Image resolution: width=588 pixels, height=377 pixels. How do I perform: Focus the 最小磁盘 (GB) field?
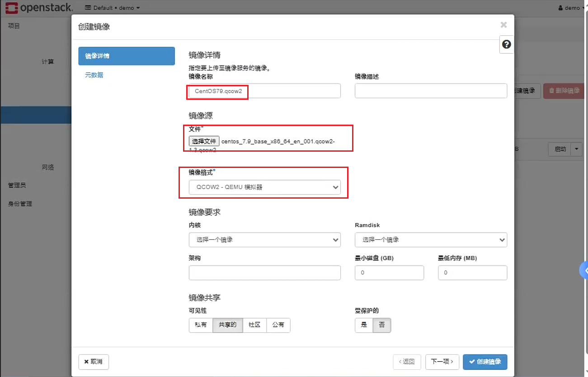[389, 273]
